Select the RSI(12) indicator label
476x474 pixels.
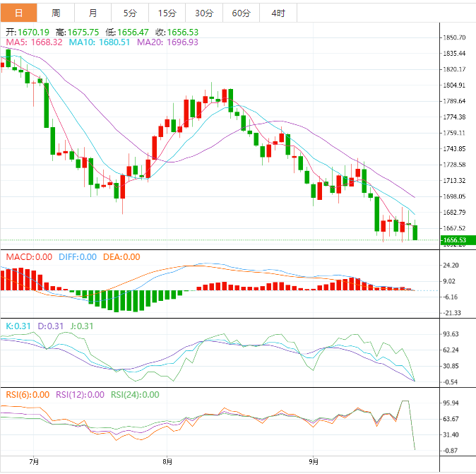pos(80,395)
